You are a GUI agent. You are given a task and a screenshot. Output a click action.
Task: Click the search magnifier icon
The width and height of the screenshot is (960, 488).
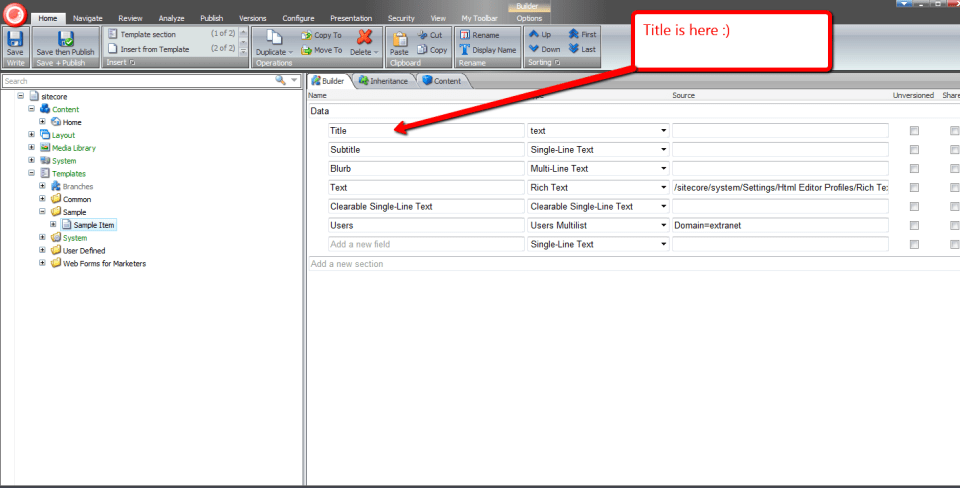pyautogui.click(x=281, y=80)
